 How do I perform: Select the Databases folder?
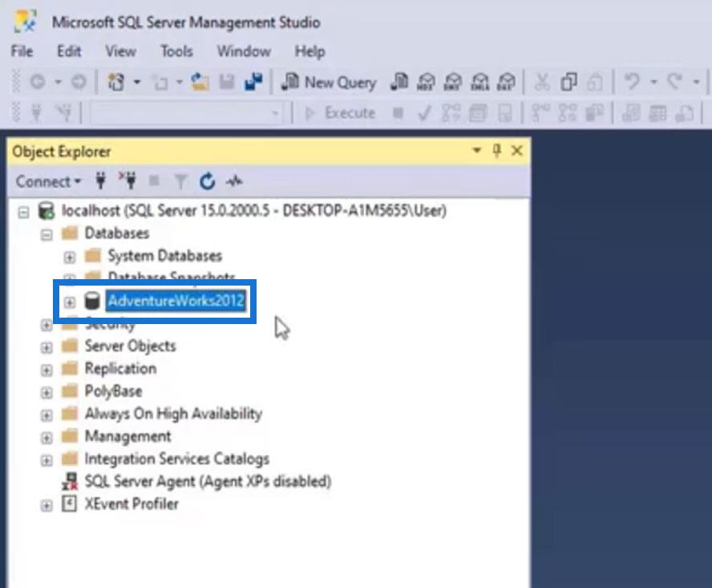pos(117,233)
